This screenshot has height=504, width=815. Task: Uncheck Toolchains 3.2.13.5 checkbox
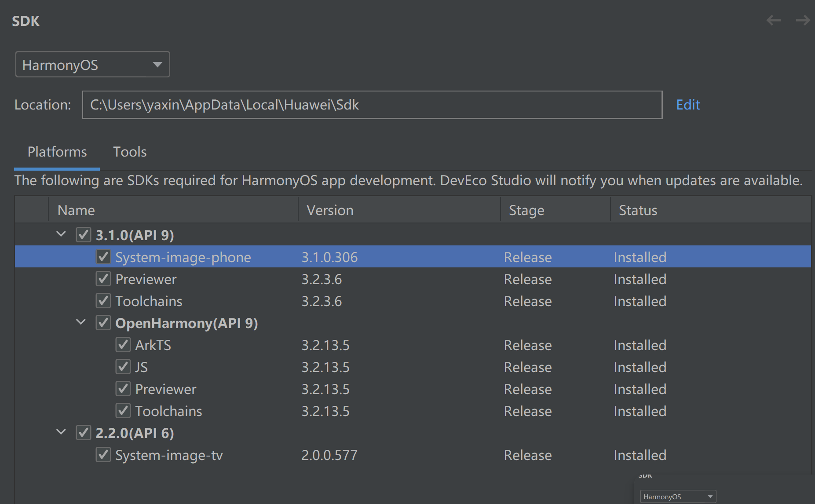[123, 411]
